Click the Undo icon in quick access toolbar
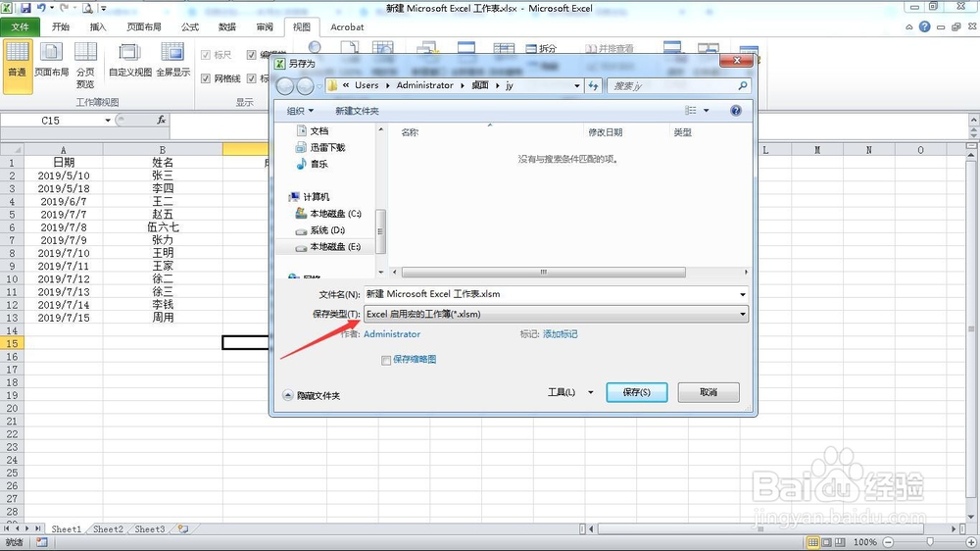 [x=41, y=8]
